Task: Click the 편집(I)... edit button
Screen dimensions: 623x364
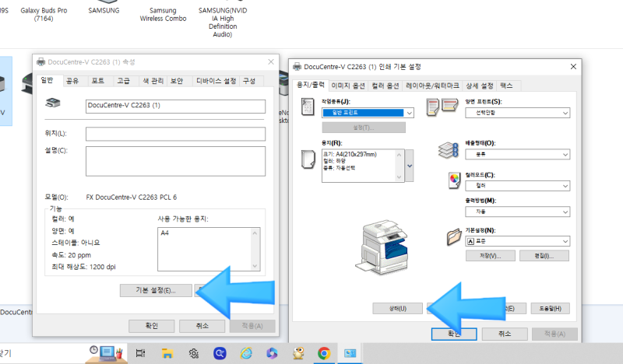Action: click(x=544, y=256)
